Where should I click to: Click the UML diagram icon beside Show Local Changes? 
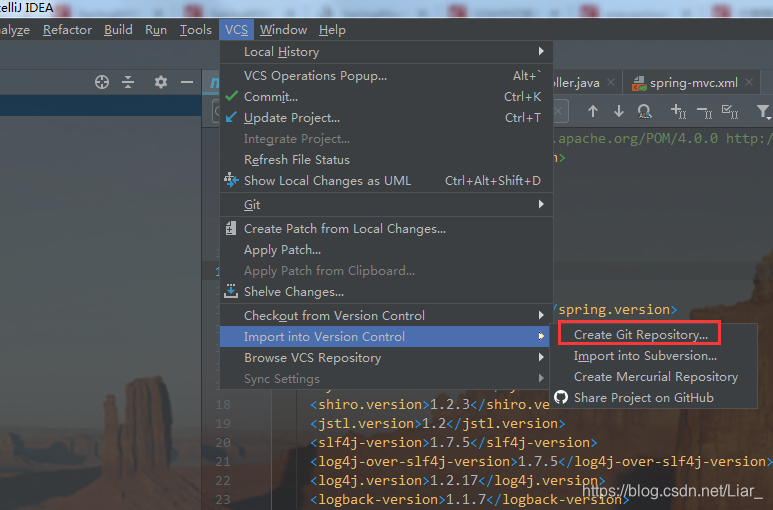pos(231,180)
